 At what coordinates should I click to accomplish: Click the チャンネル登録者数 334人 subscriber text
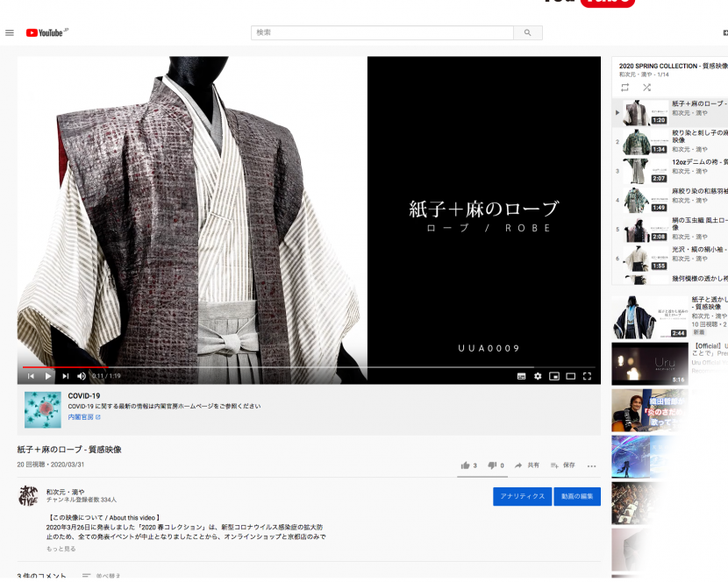82,500
